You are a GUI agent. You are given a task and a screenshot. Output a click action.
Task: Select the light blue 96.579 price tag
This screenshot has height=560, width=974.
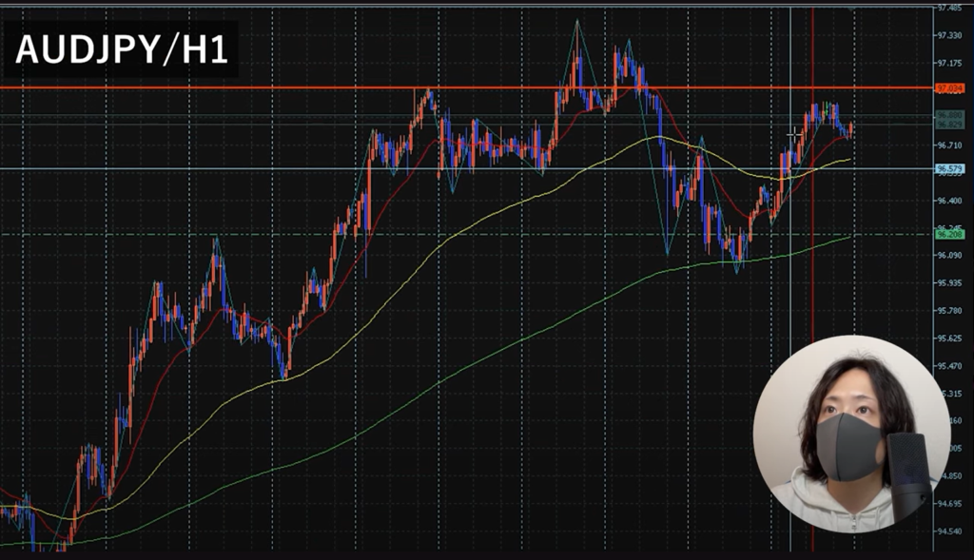[x=950, y=169]
